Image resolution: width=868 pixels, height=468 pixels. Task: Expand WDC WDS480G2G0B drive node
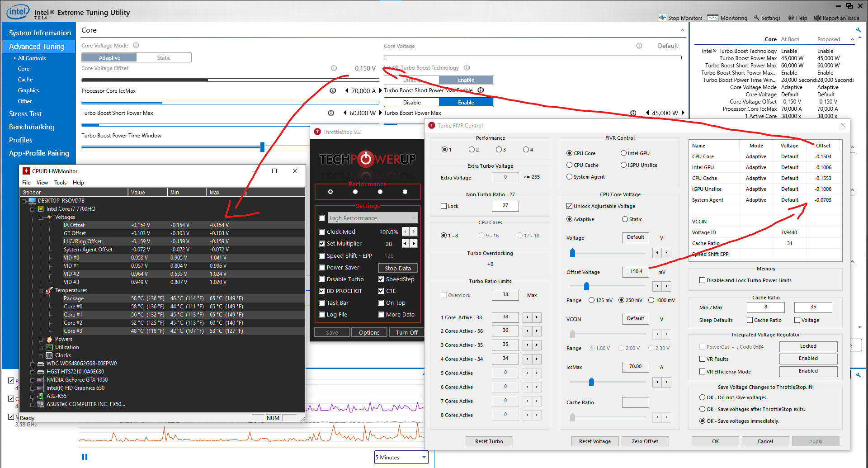[x=32, y=364]
